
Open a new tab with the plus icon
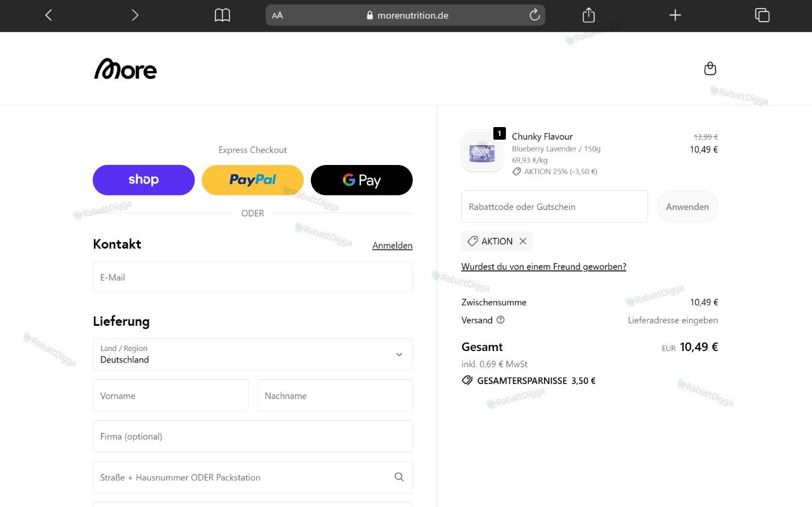click(675, 15)
